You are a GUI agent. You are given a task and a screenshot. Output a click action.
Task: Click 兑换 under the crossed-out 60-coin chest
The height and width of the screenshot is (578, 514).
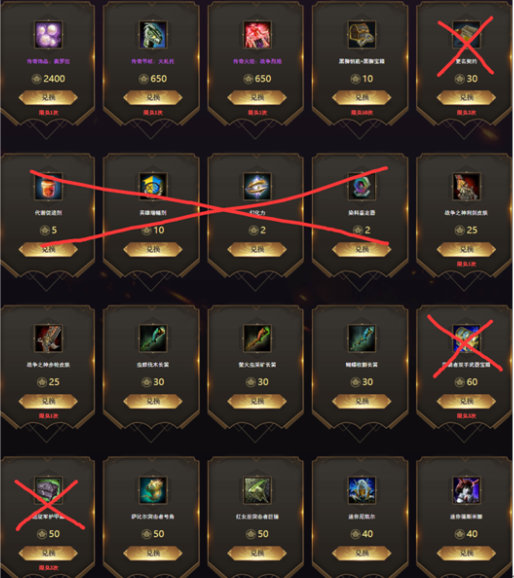[466, 401]
